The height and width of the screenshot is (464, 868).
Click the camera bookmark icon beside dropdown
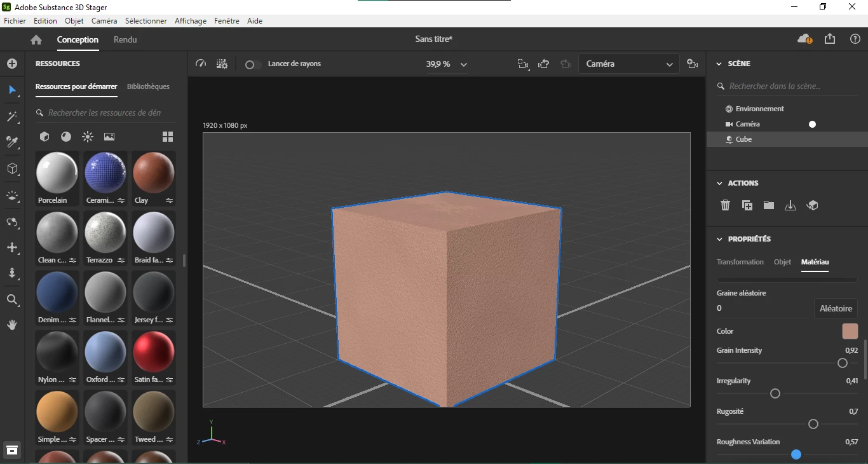pyautogui.click(x=693, y=64)
